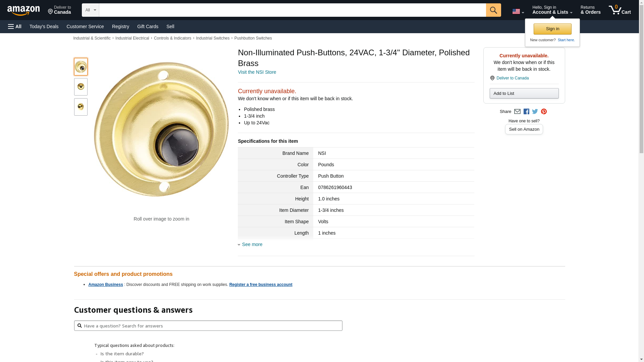This screenshot has width=644, height=362.
Task: Open the country flag language dropdown
Action: click(x=518, y=12)
